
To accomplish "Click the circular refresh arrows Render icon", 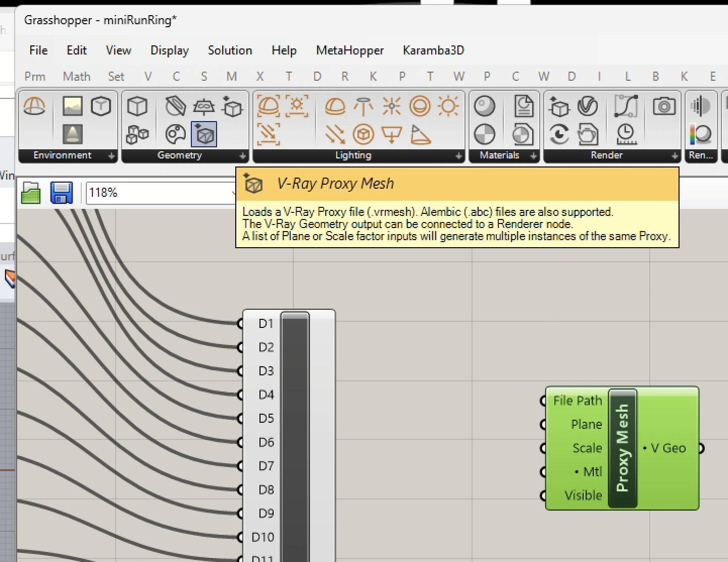I will coord(559,134).
